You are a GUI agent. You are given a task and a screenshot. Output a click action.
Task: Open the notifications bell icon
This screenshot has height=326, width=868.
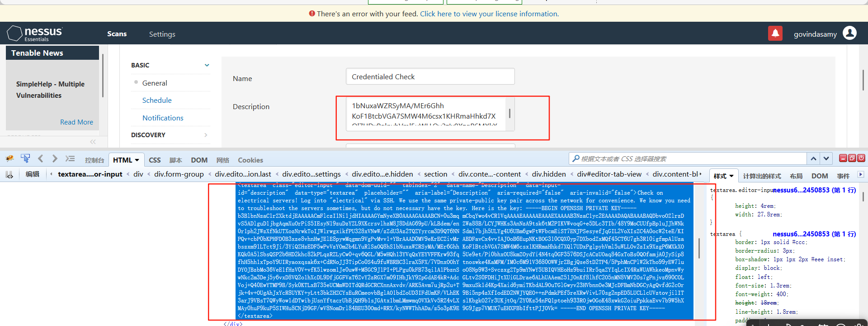coord(775,34)
